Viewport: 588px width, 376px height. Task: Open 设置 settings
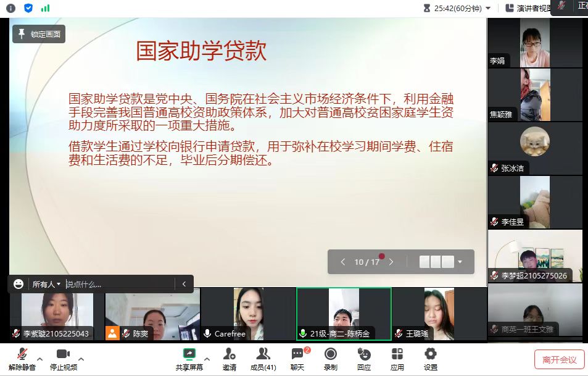430,358
